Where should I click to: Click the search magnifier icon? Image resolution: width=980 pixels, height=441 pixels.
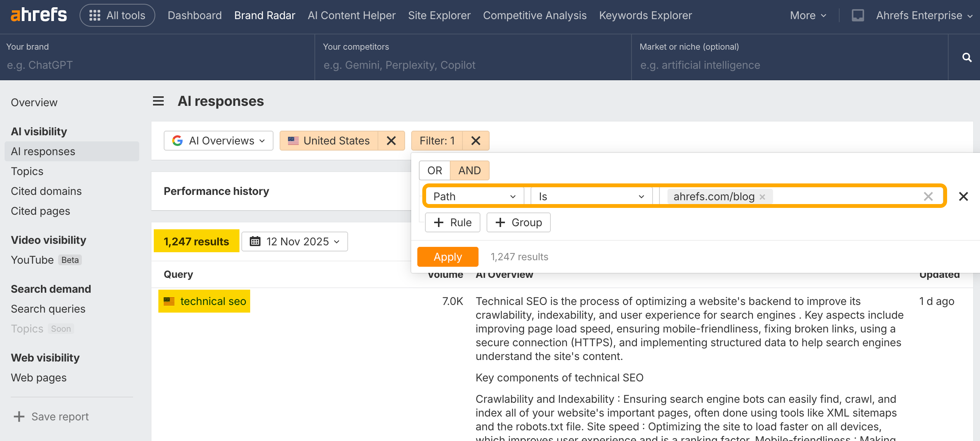[967, 58]
